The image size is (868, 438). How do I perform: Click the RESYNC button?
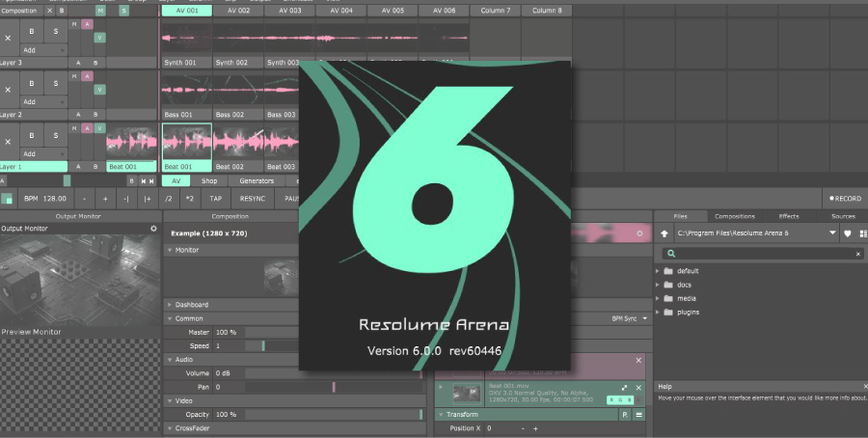[253, 198]
